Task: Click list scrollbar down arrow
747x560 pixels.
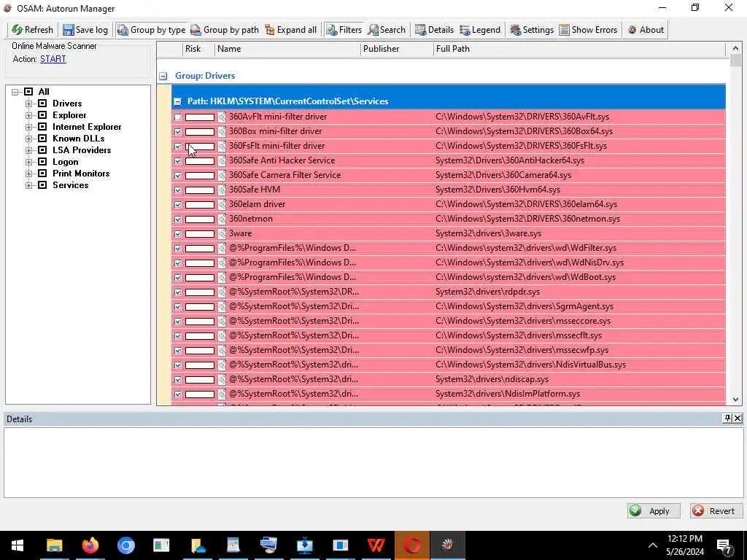Action: pyautogui.click(x=735, y=400)
